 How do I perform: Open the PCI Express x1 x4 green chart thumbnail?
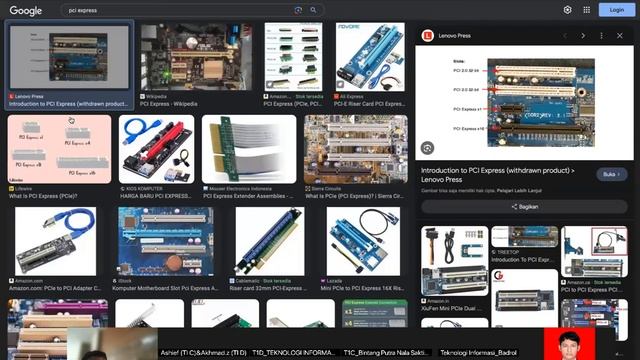[x=375, y=313]
